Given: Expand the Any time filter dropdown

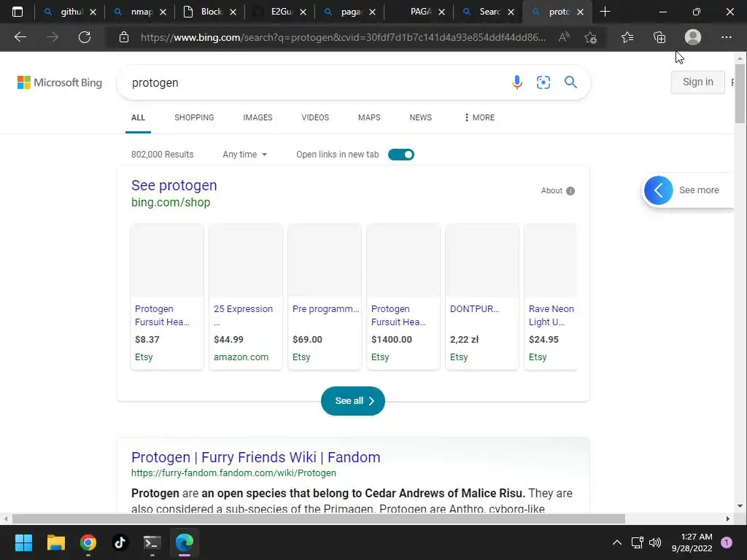Looking at the screenshot, I should coord(244,155).
